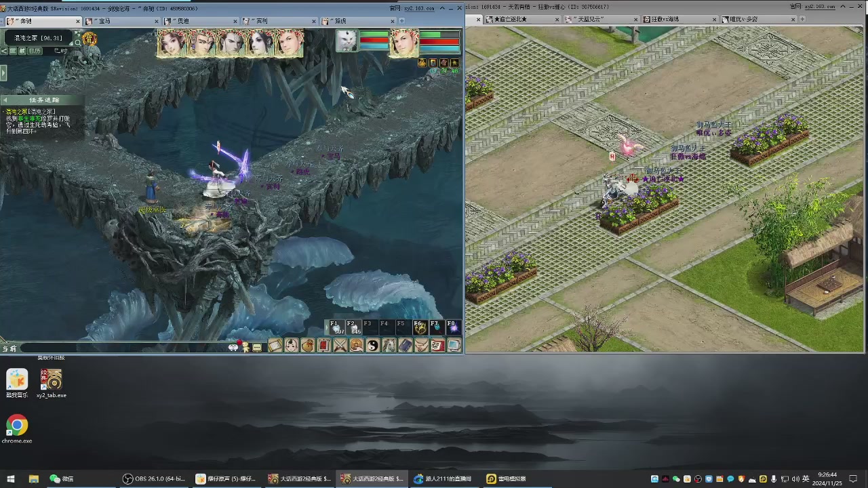Open 雷电模拟器 from the taskbar
The width and height of the screenshot is (868, 488).
[x=508, y=479]
